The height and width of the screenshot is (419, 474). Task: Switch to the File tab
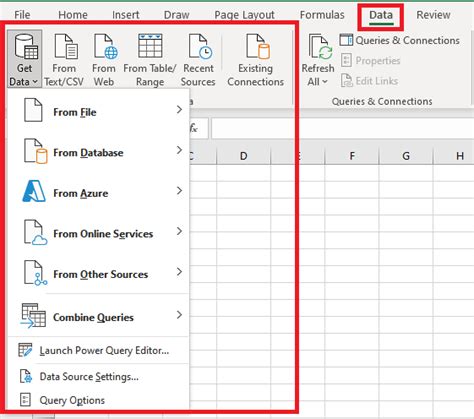click(x=22, y=15)
